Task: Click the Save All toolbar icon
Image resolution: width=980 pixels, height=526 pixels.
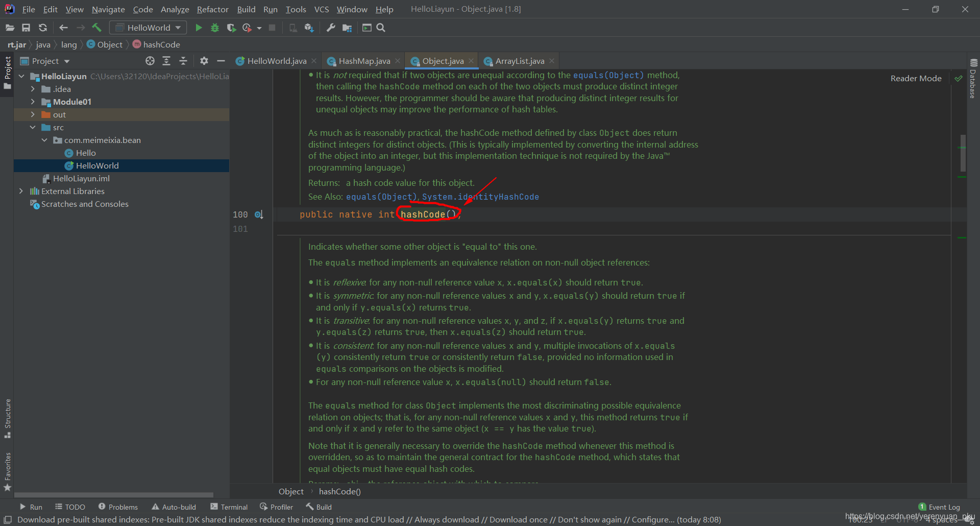Action: pyautogui.click(x=26, y=28)
